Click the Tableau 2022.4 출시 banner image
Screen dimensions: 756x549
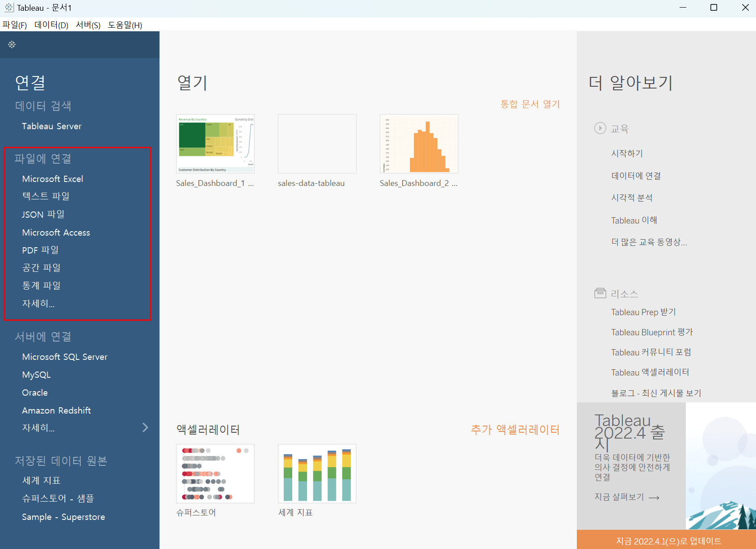[x=721, y=466]
